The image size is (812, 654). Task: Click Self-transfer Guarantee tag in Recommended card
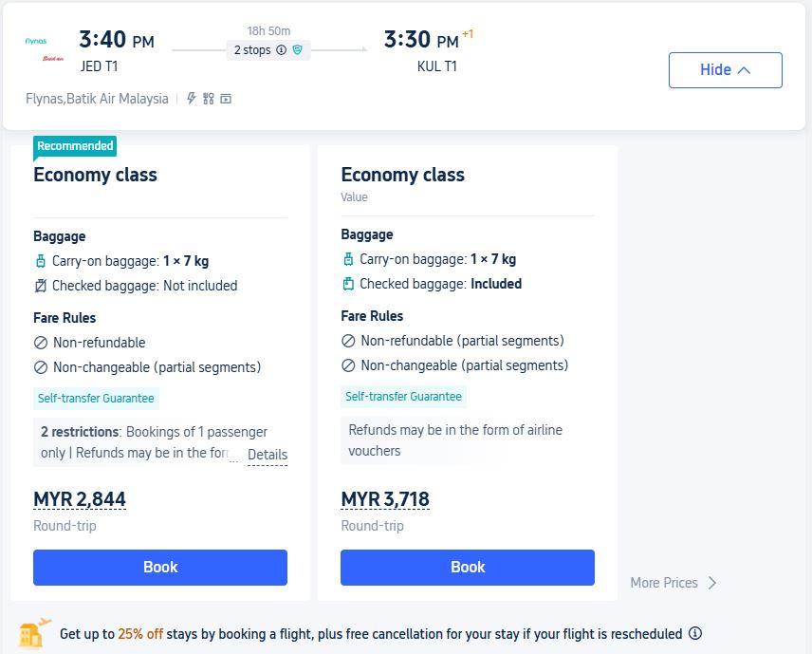click(x=96, y=398)
